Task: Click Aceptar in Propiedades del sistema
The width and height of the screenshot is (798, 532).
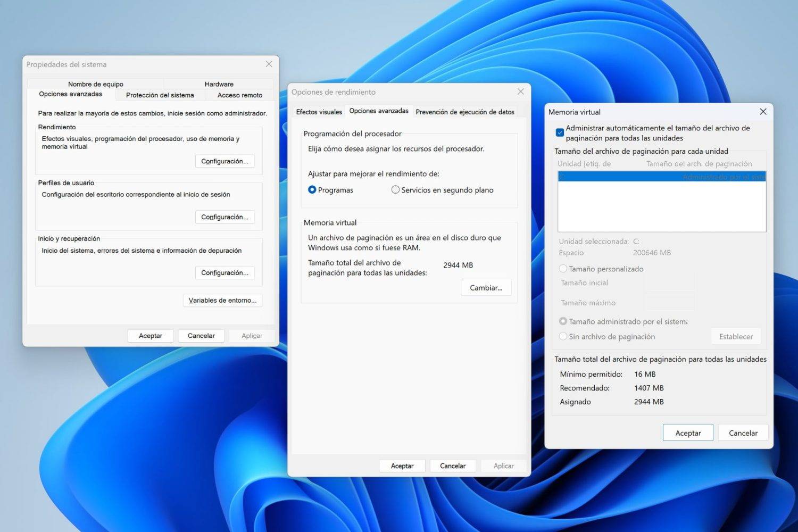Action: point(151,336)
